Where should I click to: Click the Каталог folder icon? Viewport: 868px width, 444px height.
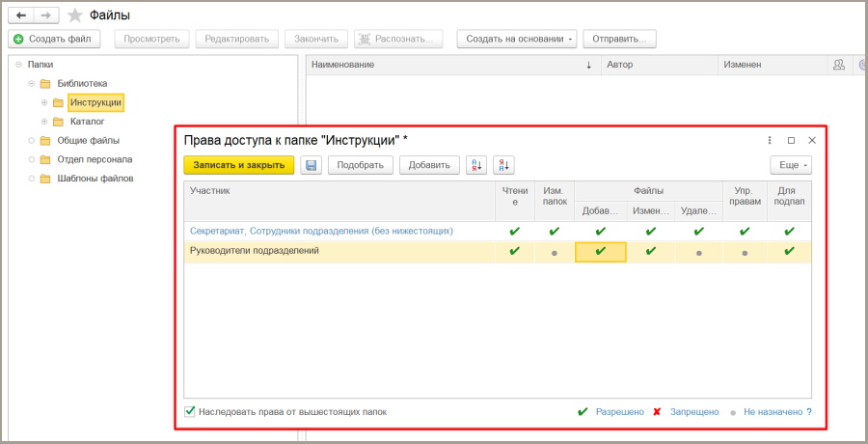[58, 122]
